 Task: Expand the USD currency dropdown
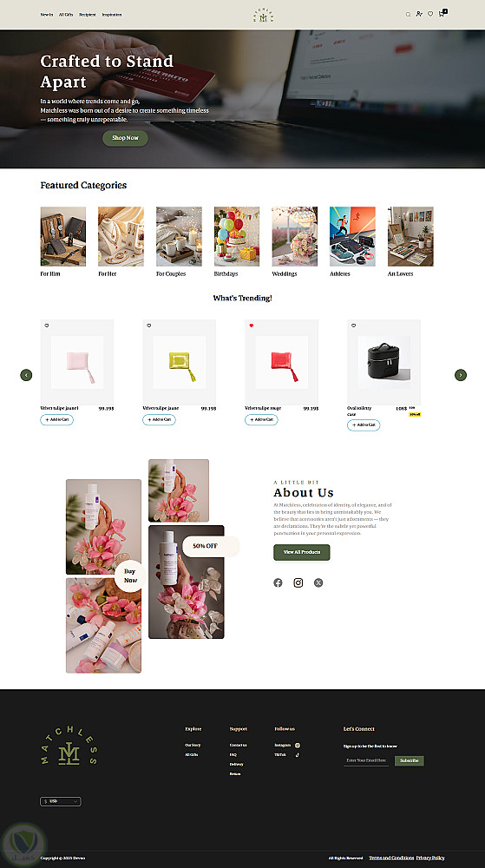(60, 801)
